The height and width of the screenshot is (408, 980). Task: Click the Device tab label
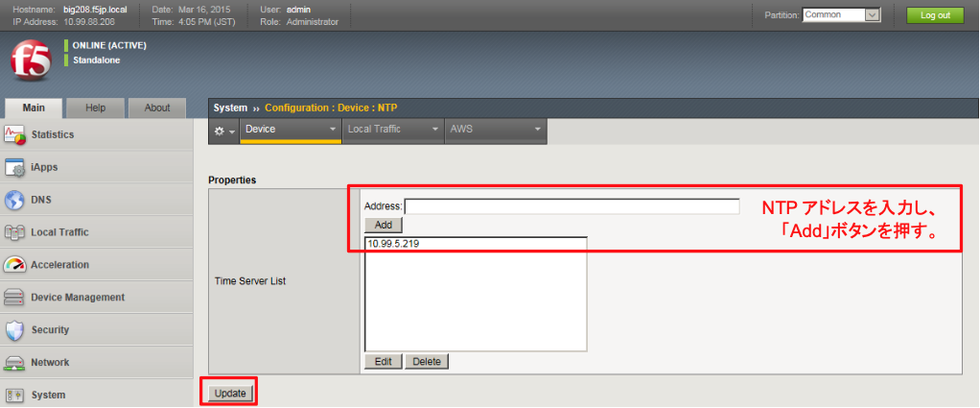(x=261, y=129)
